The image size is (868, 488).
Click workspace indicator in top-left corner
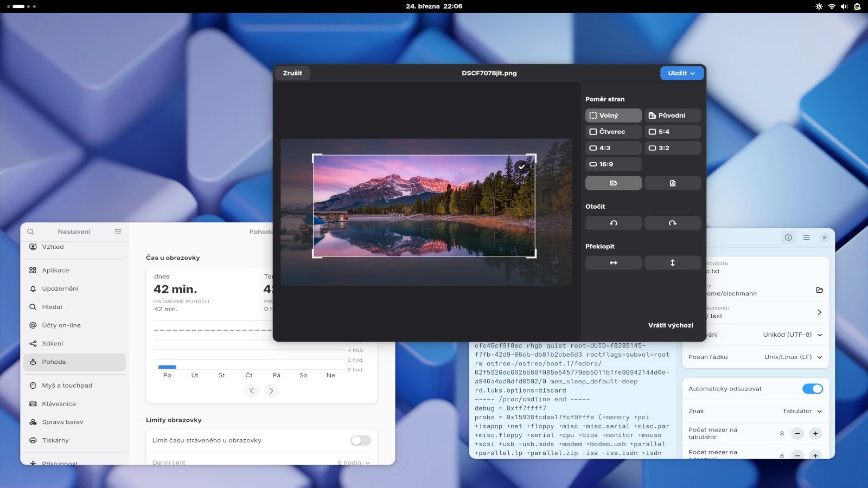[22, 7]
